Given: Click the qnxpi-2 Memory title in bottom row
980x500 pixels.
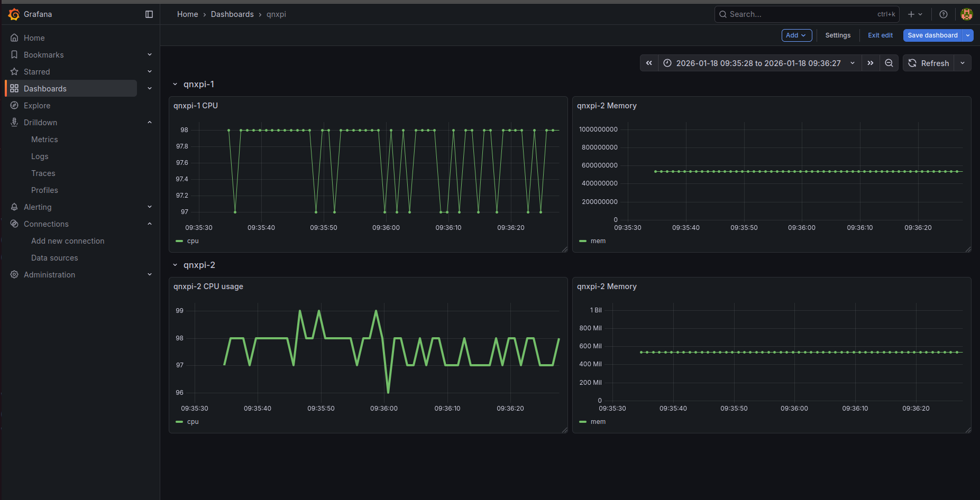Looking at the screenshot, I should click(607, 286).
